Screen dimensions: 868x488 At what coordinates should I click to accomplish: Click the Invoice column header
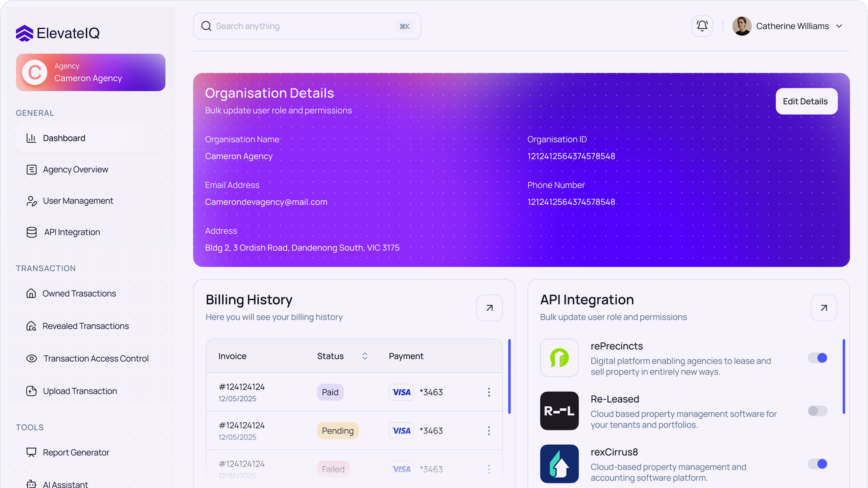[232, 356]
